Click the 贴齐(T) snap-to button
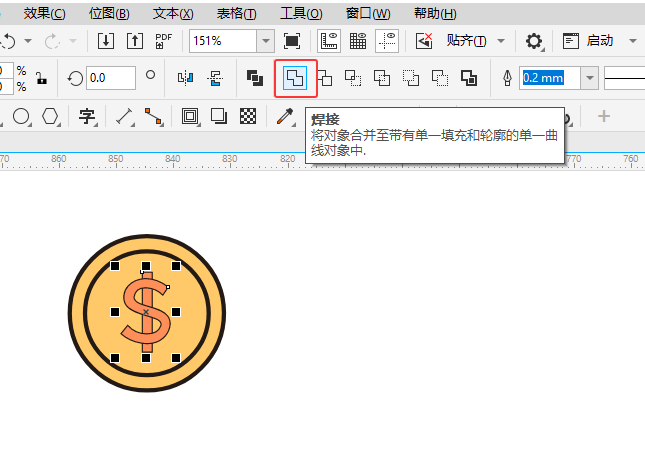Image resolution: width=645 pixels, height=459 pixels. click(x=466, y=41)
